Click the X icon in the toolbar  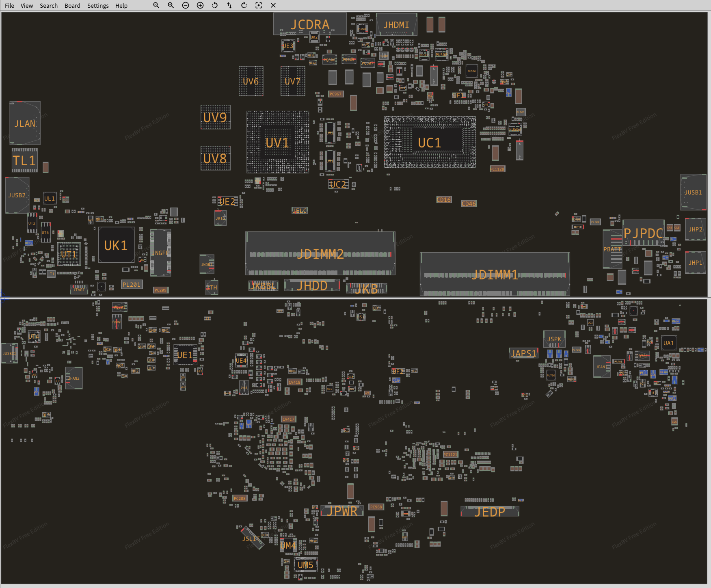pos(273,5)
